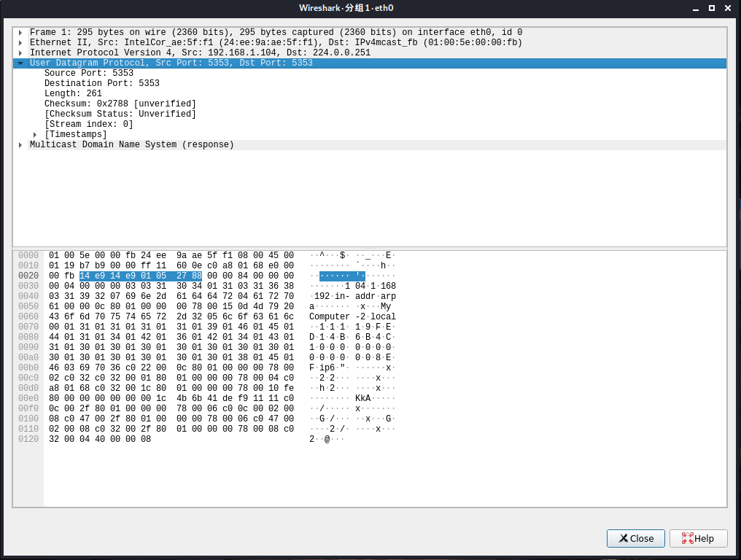Collapse the User Datagram Protocol section
Screen dimensions: 741x560
[20, 63]
